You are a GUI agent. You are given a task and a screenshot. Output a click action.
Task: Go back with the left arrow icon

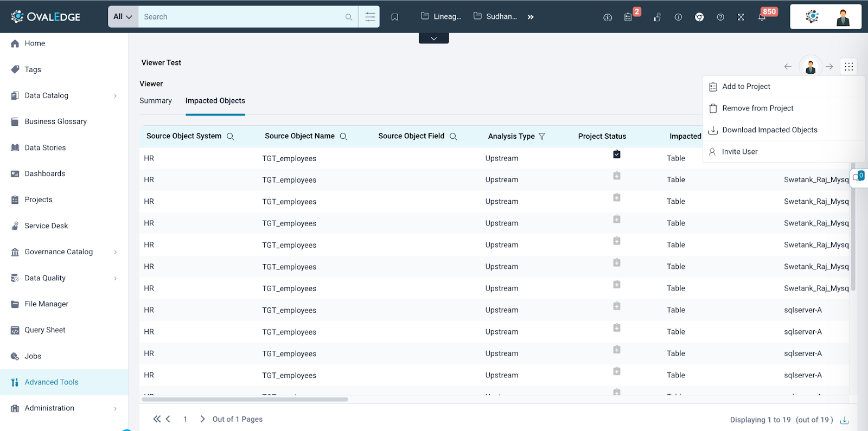788,67
